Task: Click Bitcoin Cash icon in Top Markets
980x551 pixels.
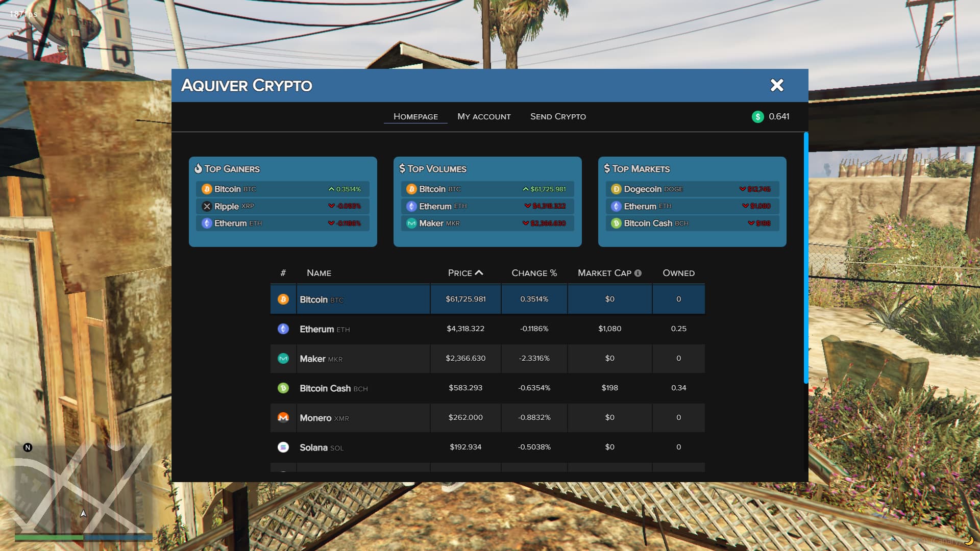Action: tap(616, 223)
